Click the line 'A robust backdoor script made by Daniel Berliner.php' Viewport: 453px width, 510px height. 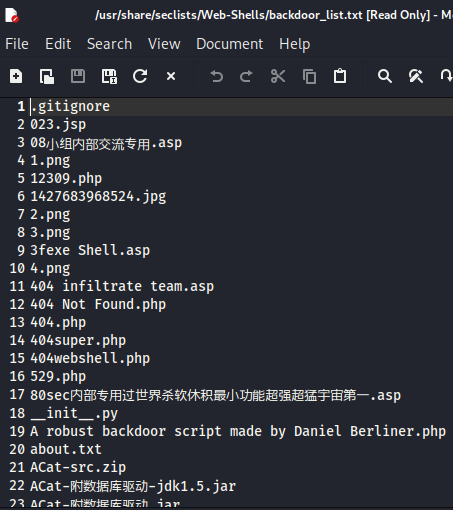pyautogui.click(x=238, y=432)
